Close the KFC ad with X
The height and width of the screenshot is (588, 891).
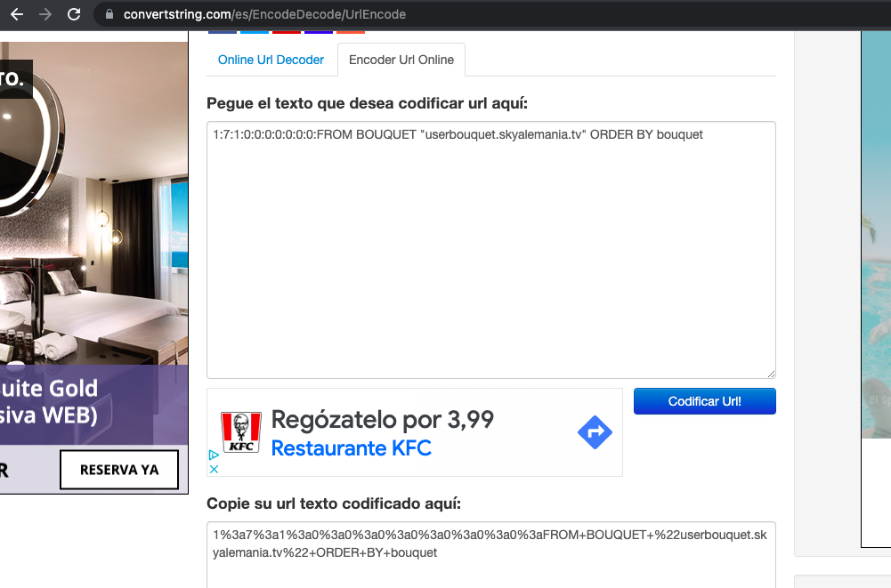[214, 469]
